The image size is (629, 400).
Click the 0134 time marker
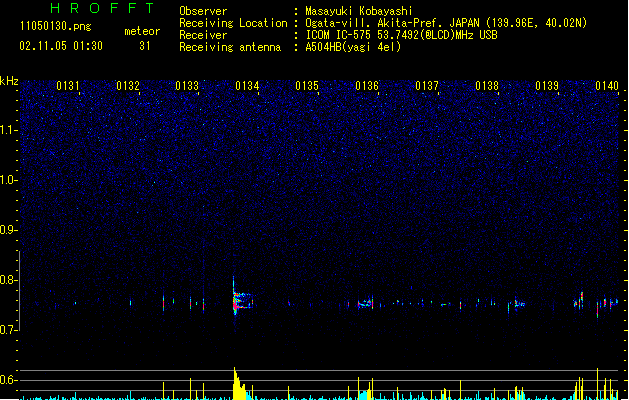pyautogui.click(x=247, y=86)
